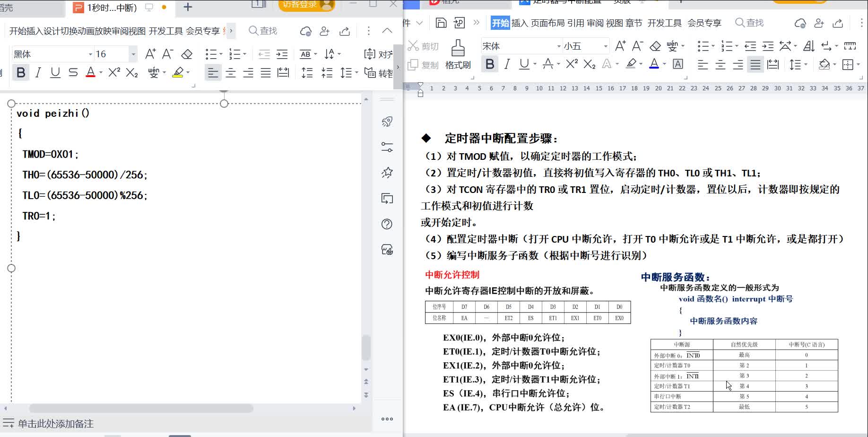Change font color red A in presentation toolbar

[x=91, y=72]
